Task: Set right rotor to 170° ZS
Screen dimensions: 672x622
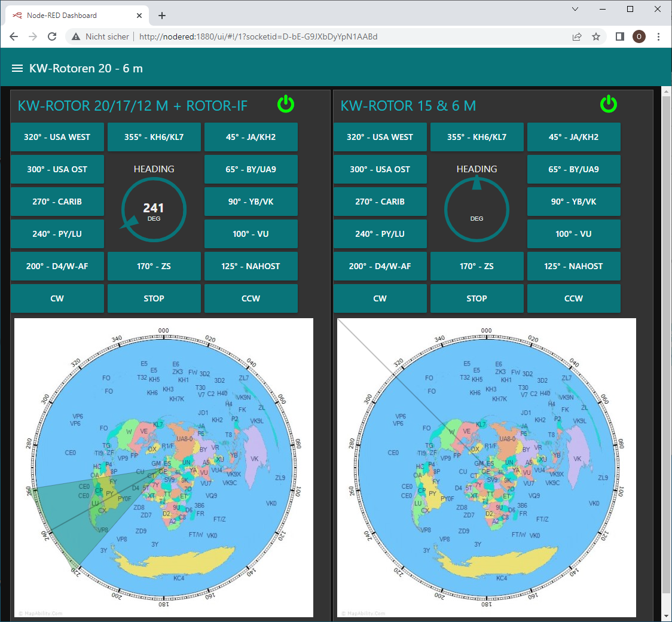Action: click(x=476, y=266)
